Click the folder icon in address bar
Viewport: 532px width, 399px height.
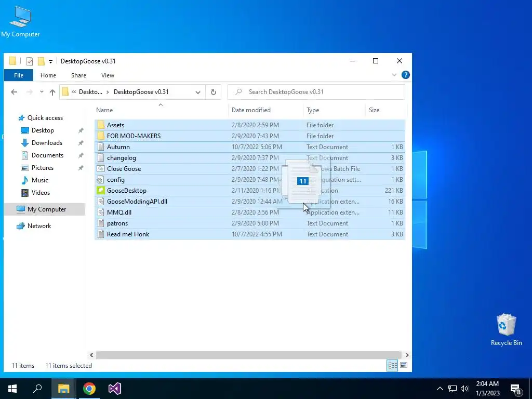pos(65,92)
